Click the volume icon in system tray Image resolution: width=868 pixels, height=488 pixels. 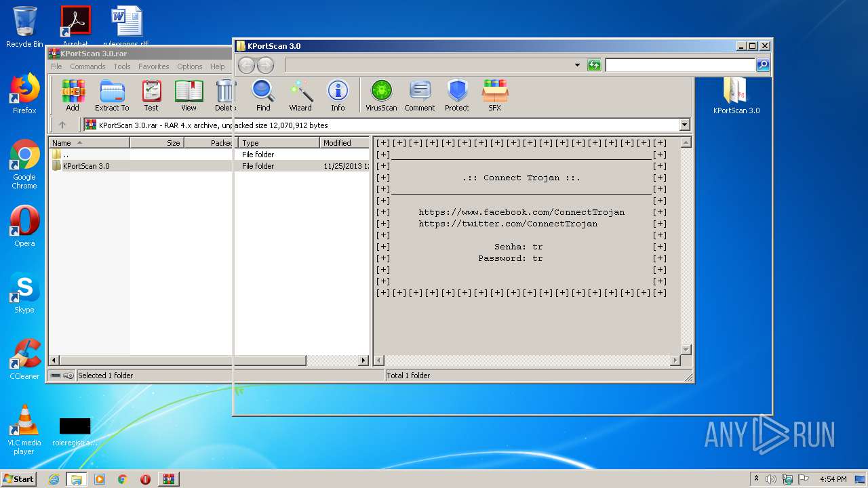[771, 479]
